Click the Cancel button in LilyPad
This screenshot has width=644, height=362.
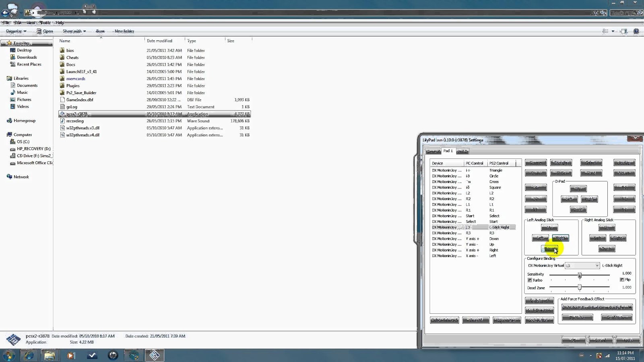click(601, 340)
